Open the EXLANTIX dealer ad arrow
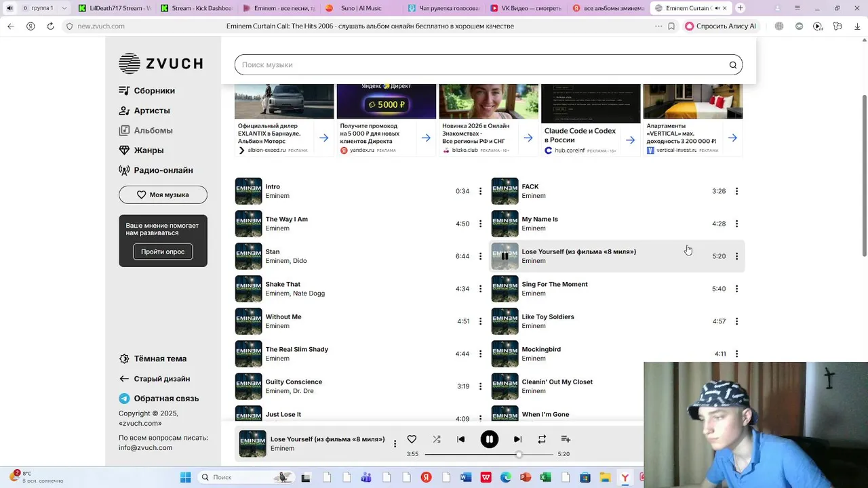Viewport: 868px width, 488px height. [324, 138]
